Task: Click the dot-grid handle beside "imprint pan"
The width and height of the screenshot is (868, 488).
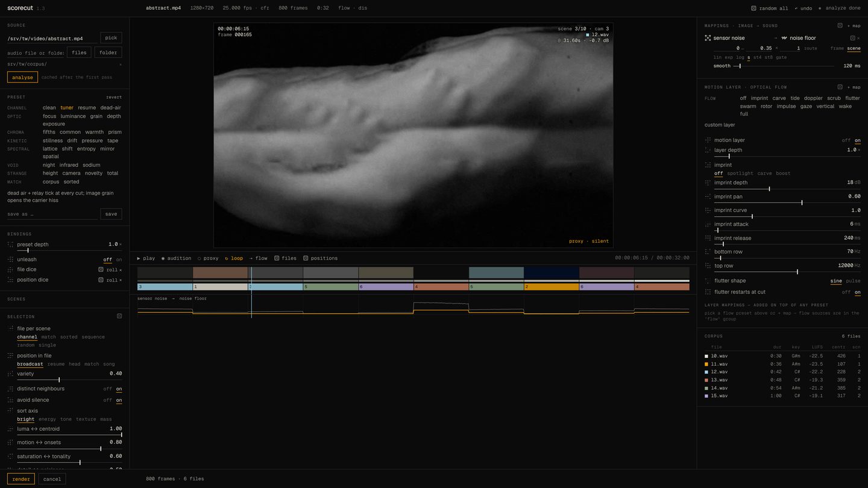Action: point(708,196)
